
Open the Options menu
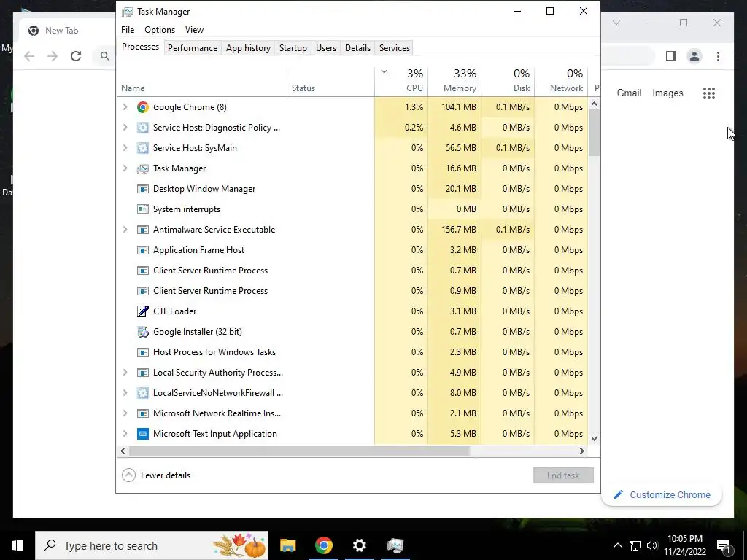[160, 30]
